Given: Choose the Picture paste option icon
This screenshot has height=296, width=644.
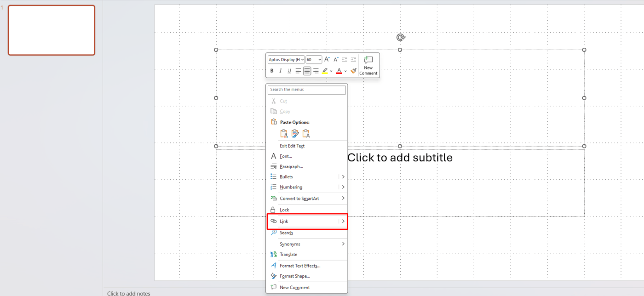Looking at the screenshot, I should click(x=295, y=133).
